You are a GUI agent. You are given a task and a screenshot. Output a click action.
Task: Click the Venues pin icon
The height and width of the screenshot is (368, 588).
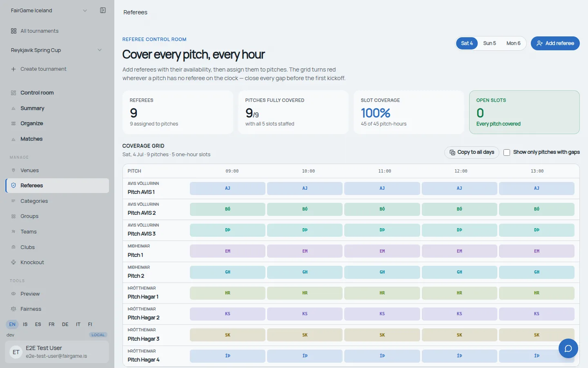tap(13, 171)
